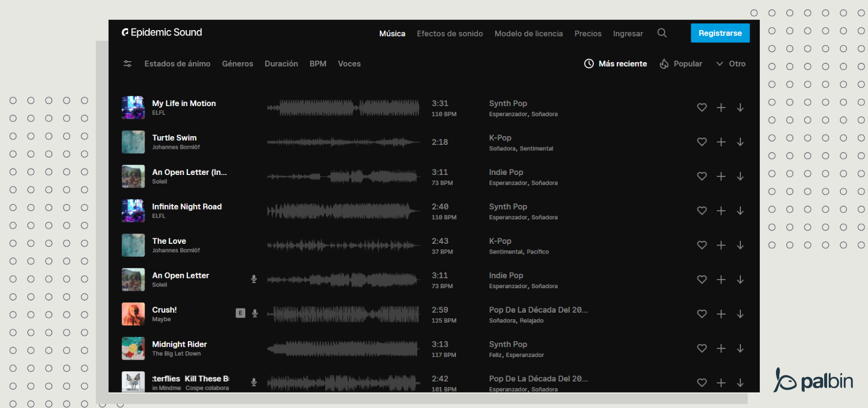Screen dimensions: 868x408
Task: Download An Open Letter vocal version
Action: click(x=740, y=279)
